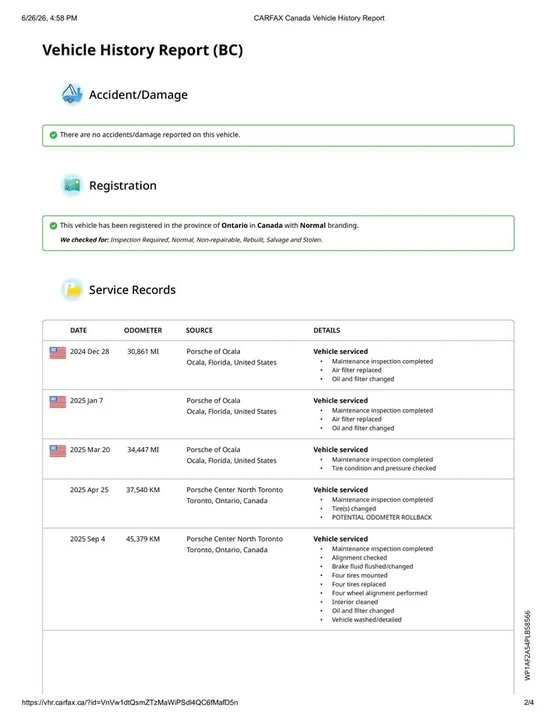
Task: Click Porsche Center North Toronto in Sep 4 row
Action: [235, 539]
